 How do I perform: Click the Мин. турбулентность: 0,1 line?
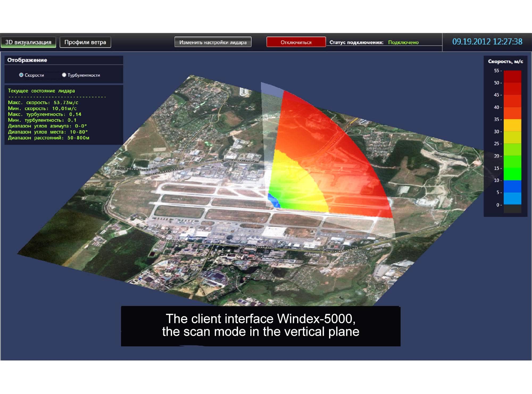point(42,120)
